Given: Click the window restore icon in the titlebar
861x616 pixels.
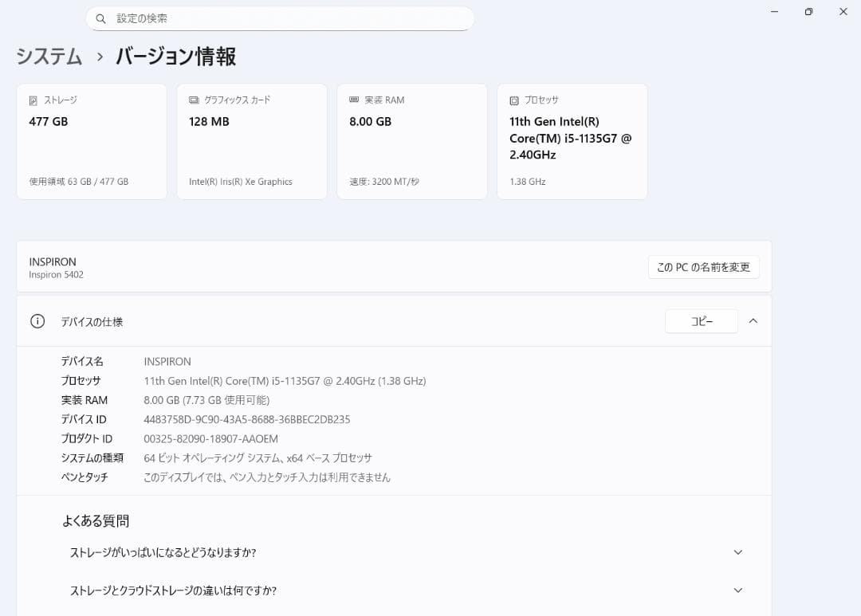Looking at the screenshot, I should pos(808,11).
